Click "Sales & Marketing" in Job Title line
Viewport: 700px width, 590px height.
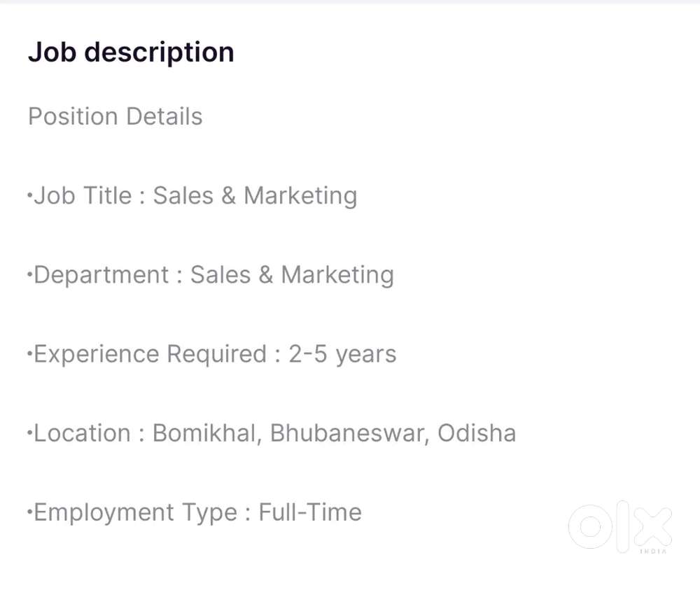[255, 195]
